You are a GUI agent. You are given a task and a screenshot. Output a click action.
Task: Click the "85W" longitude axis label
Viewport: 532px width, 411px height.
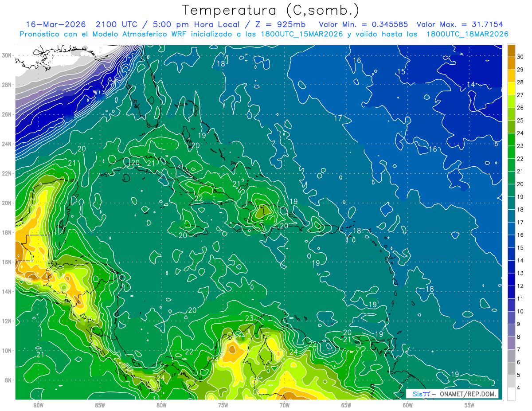100,406
